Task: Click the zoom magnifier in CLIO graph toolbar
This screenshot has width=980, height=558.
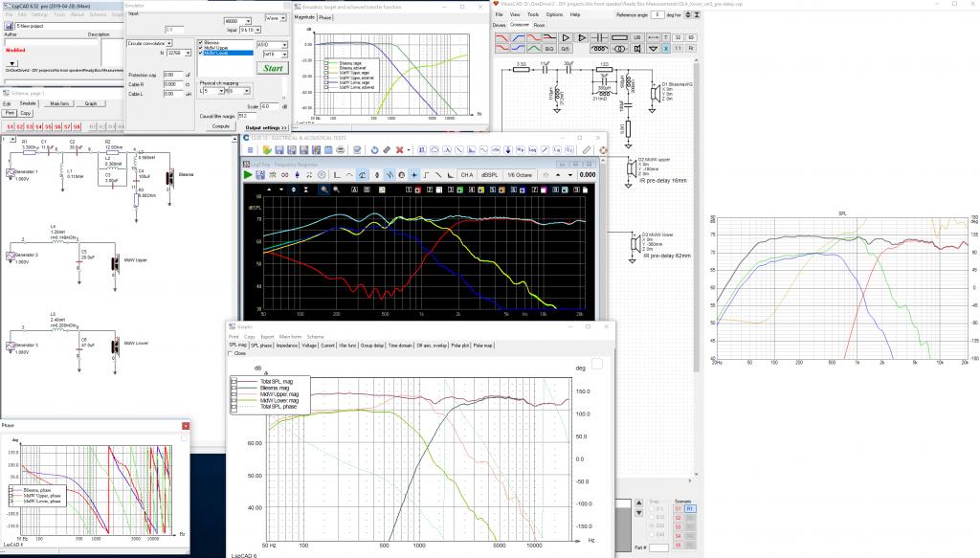Action: 324,190
